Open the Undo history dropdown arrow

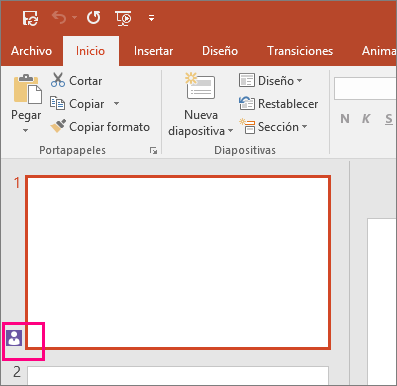pyautogui.click(x=74, y=18)
